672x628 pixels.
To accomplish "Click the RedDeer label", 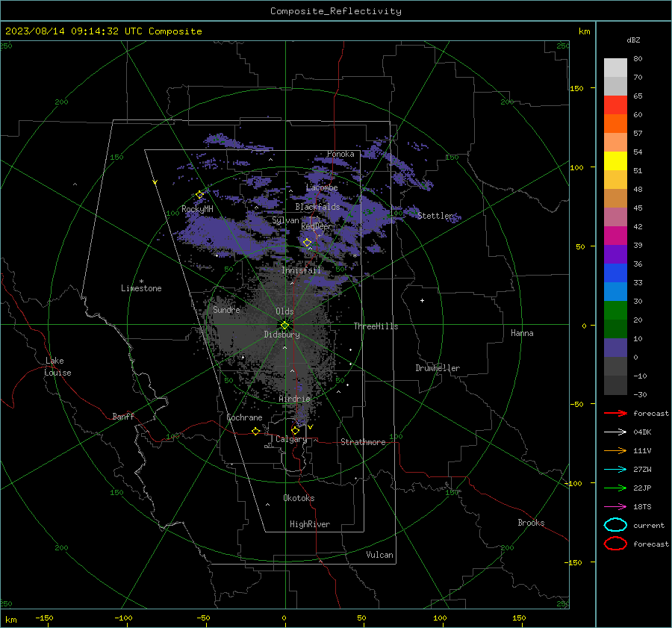I will [317, 226].
